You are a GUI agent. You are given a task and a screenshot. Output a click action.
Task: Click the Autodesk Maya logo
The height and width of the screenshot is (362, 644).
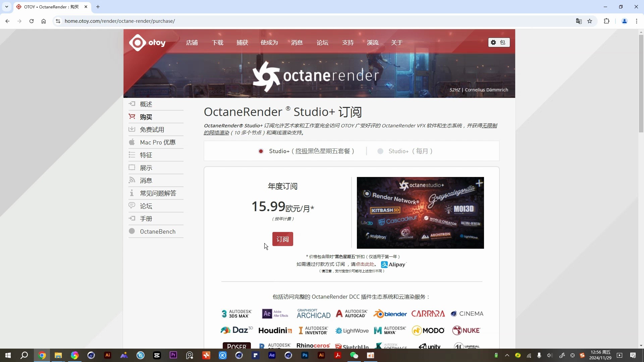[390, 330]
